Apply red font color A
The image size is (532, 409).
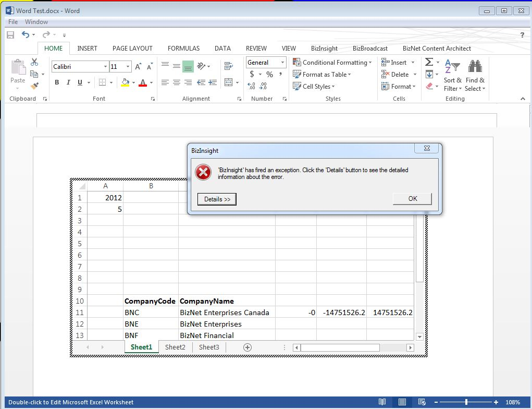pyautogui.click(x=143, y=82)
